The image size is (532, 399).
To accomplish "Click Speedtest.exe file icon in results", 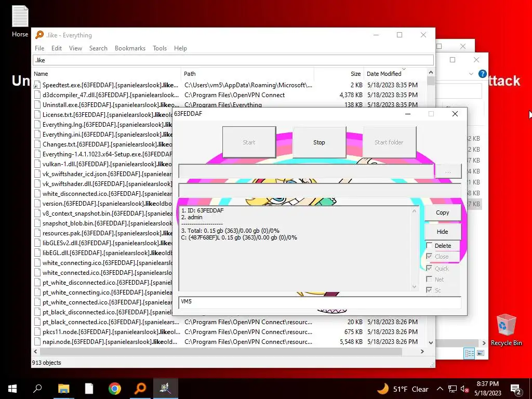I will pos(37,85).
